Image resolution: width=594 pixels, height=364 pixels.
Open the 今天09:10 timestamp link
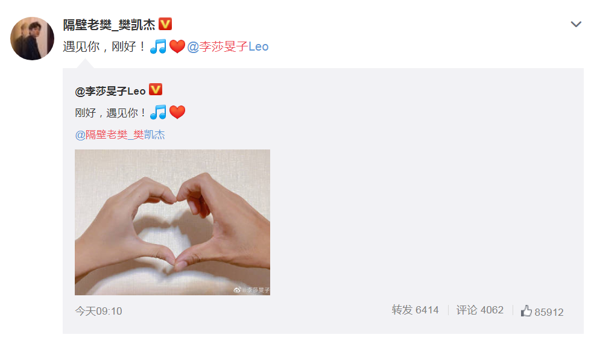[98, 311]
